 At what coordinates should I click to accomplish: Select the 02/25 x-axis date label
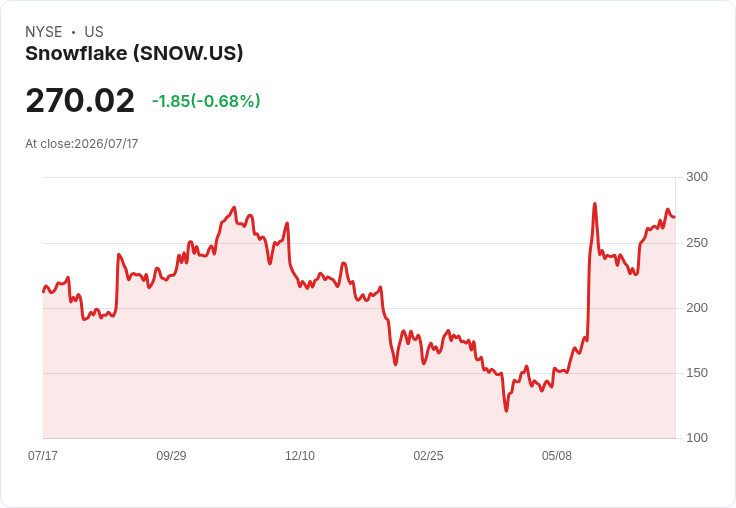(x=428, y=455)
